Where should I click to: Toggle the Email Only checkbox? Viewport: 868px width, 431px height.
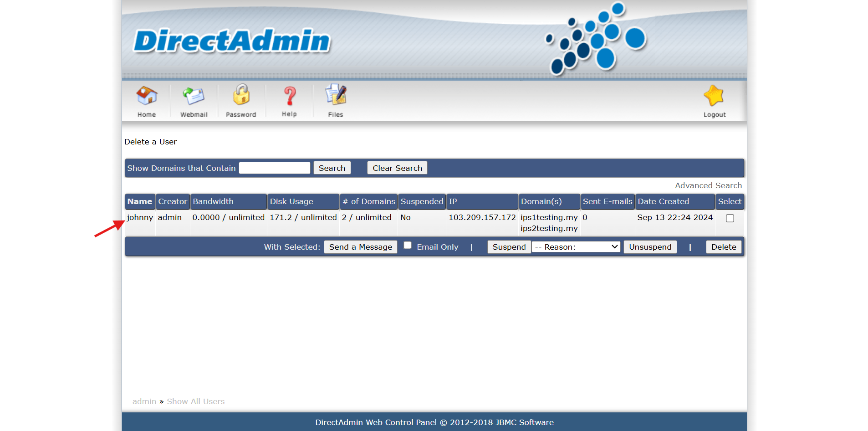[x=408, y=245]
